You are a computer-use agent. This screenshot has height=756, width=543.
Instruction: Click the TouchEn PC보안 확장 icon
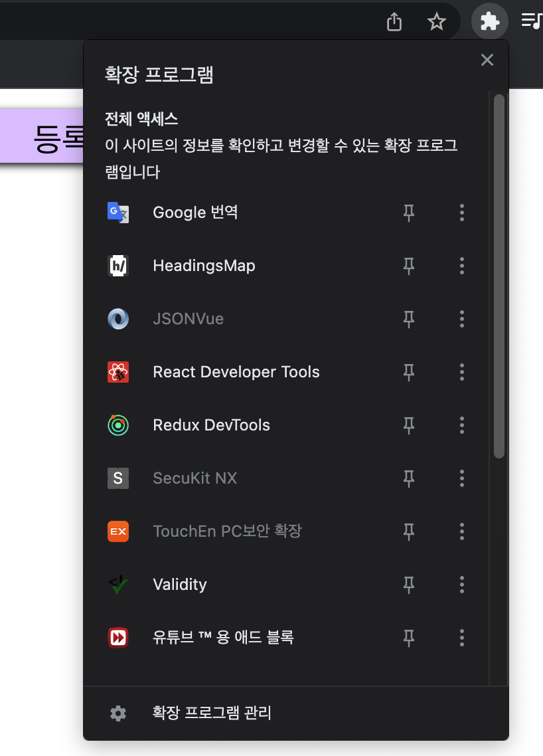point(118,531)
